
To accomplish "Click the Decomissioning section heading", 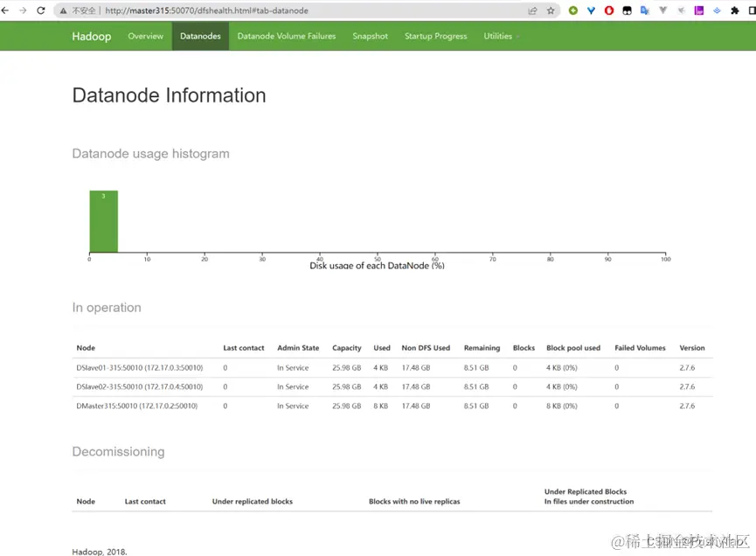I will point(118,451).
